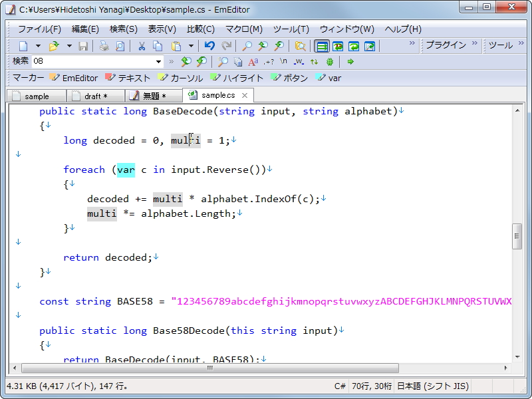
Task: Toggle the selected no-wrap mode button
Action: pyautogui.click(x=321, y=46)
